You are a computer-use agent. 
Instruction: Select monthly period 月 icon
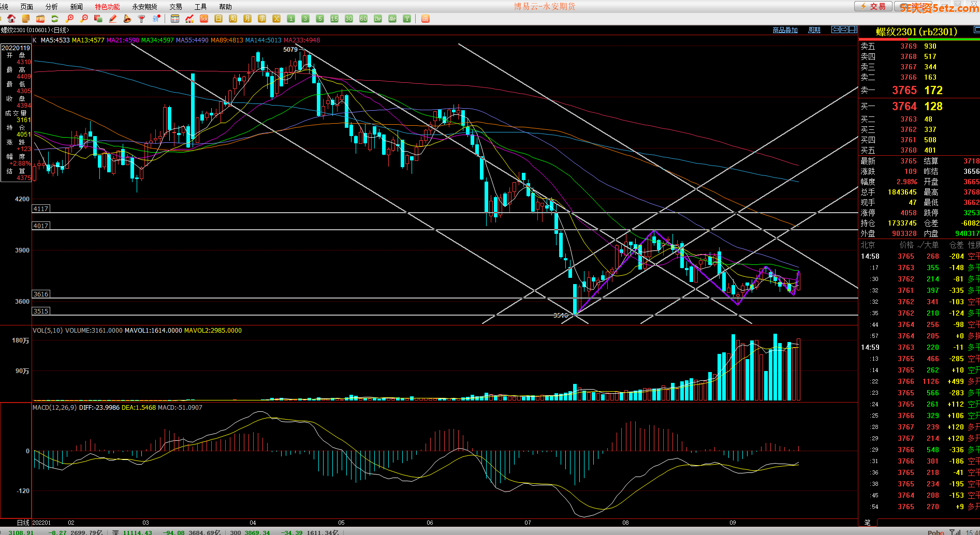tap(247, 19)
